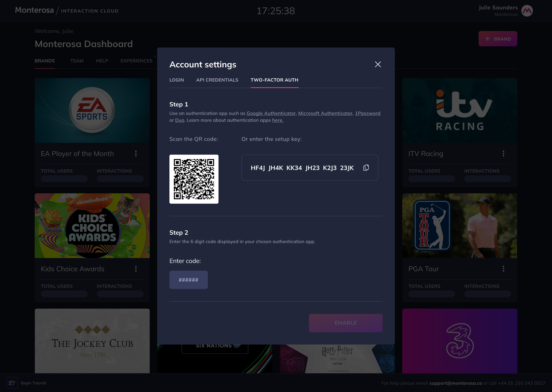This screenshot has width=552, height=392.
Task: Click the QR code image
Action: 194,179
